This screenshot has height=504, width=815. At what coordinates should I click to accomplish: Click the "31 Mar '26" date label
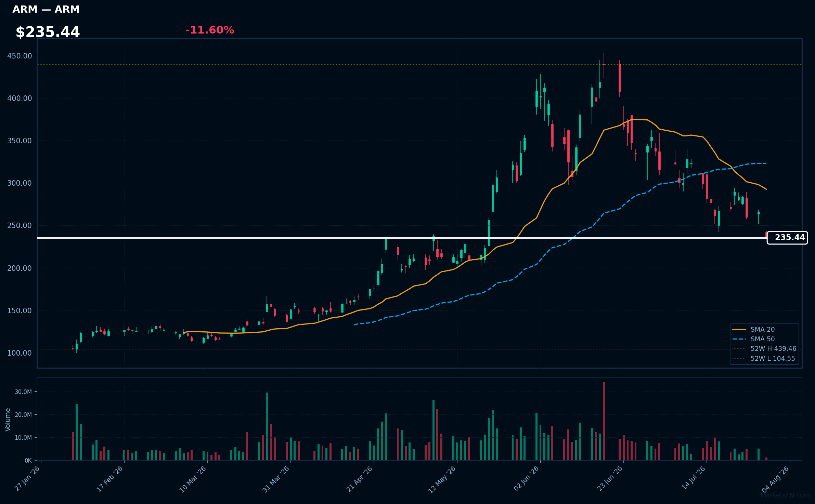pyautogui.click(x=276, y=479)
